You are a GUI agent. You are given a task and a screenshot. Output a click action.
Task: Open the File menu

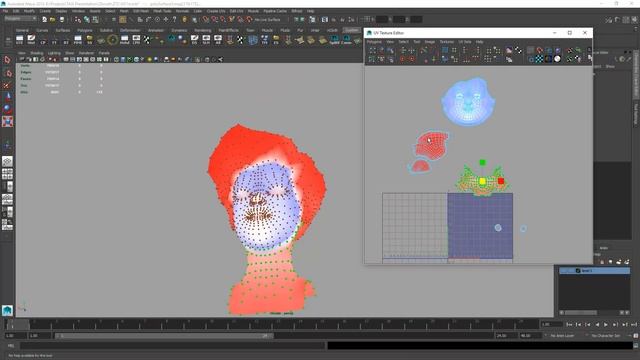(x=5, y=11)
